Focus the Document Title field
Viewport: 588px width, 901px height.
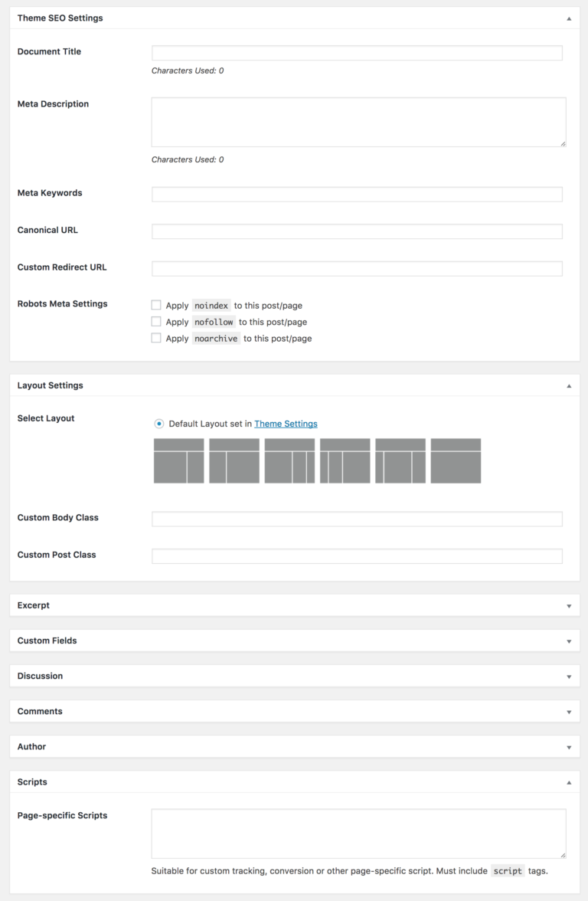tap(357, 53)
